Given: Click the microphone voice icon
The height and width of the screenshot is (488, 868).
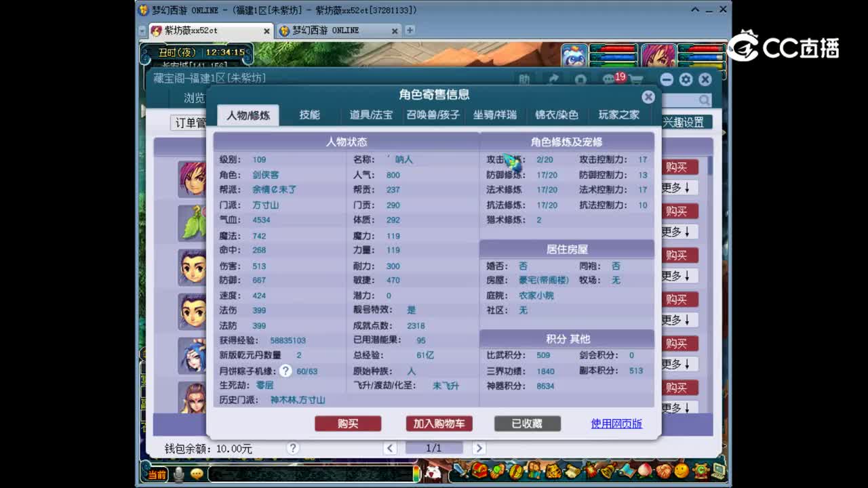Looking at the screenshot, I should tap(179, 474).
